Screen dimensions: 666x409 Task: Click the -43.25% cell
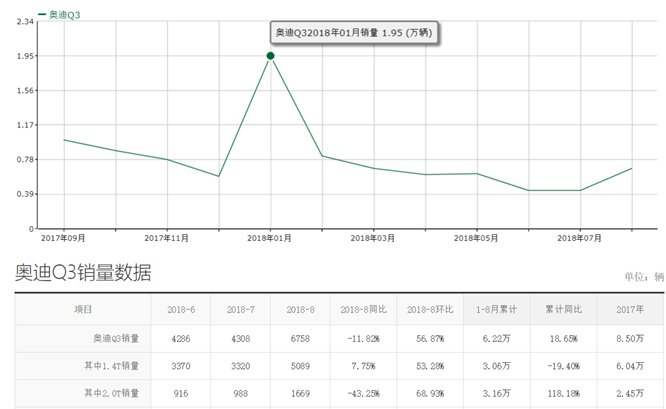(363, 394)
